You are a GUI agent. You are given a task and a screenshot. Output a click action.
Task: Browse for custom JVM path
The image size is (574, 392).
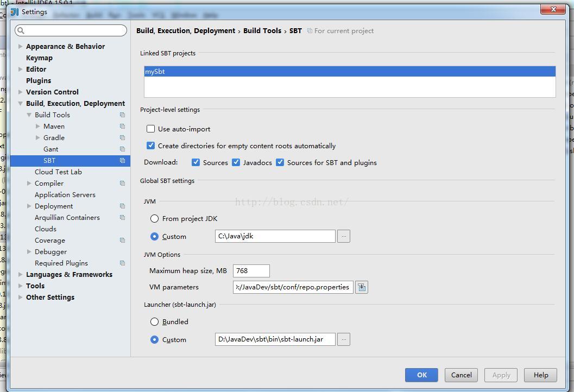344,236
